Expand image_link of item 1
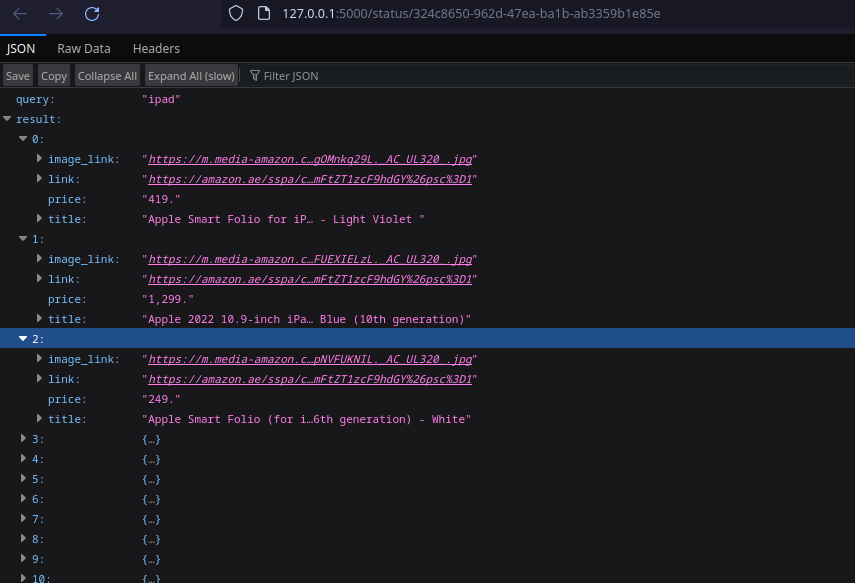 [39, 258]
